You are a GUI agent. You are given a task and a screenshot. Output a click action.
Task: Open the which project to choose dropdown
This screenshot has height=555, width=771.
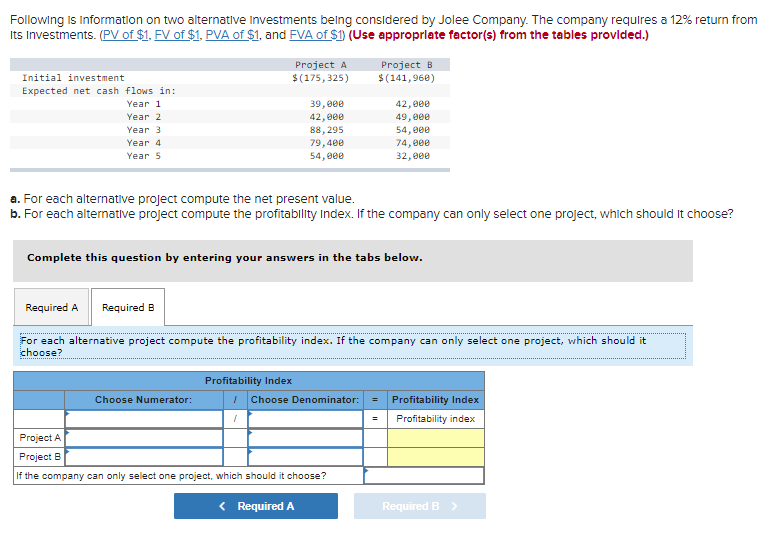coord(424,475)
